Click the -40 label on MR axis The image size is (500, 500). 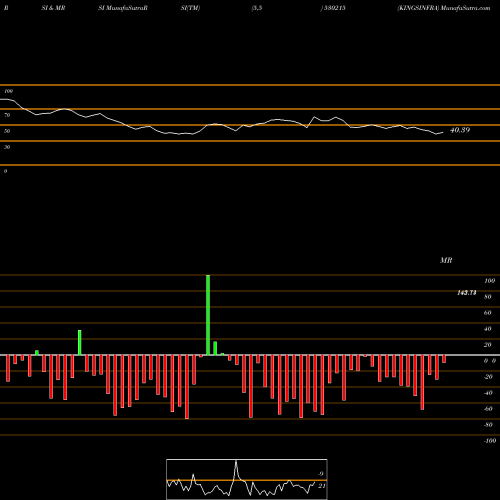(x=488, y=393)
